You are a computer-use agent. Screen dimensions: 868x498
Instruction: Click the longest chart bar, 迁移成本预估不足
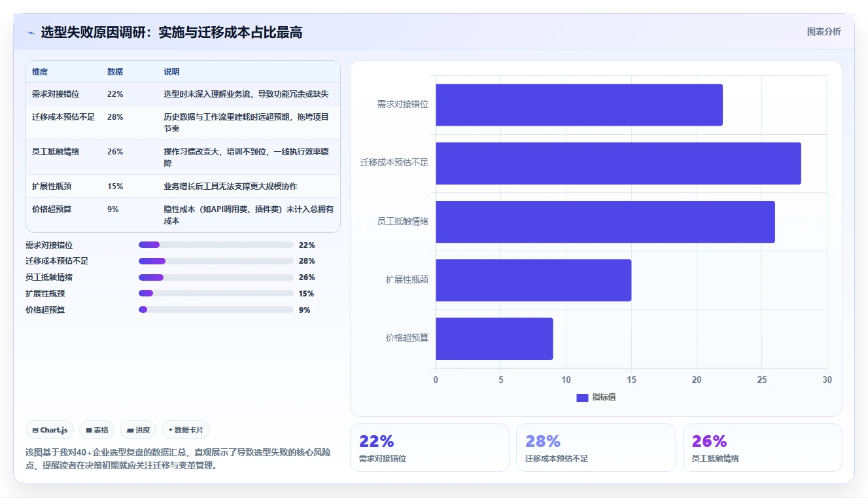point(618,163)
